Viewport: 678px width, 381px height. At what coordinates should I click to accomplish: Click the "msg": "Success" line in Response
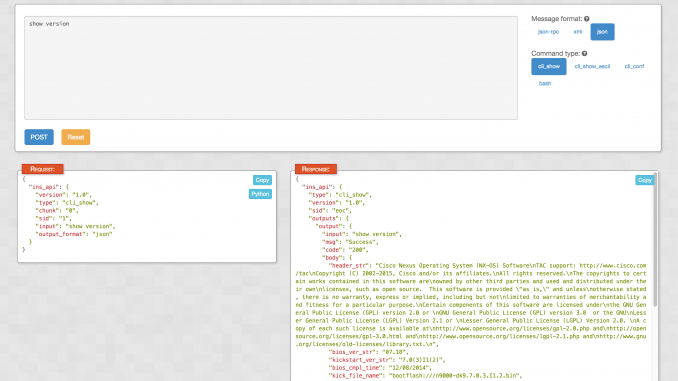pyautogui.click(x=350, y=242)
